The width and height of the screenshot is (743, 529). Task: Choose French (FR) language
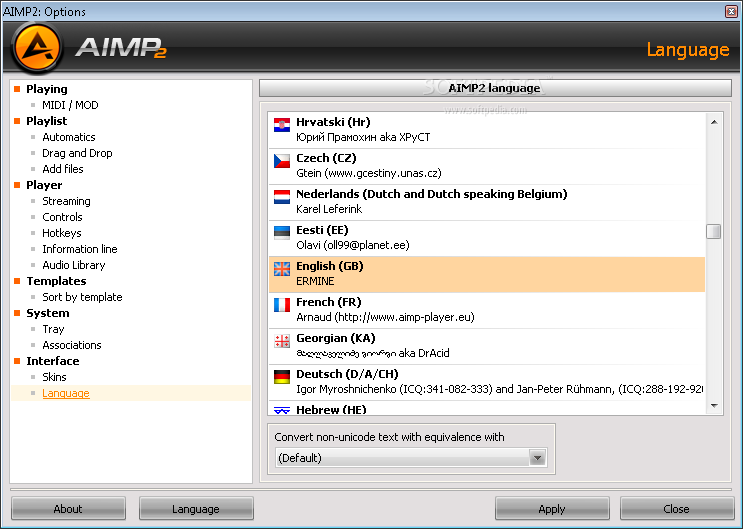(487, 310)
